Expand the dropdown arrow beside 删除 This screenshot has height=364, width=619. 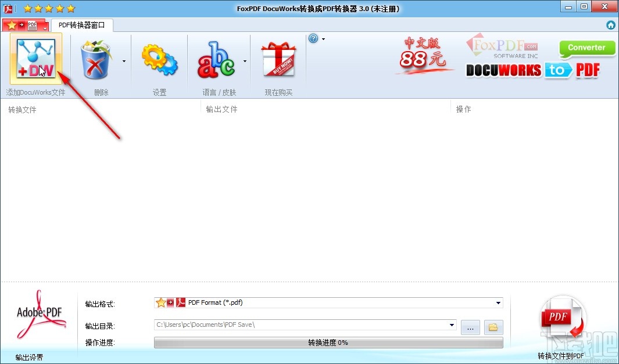click(124, 60)
